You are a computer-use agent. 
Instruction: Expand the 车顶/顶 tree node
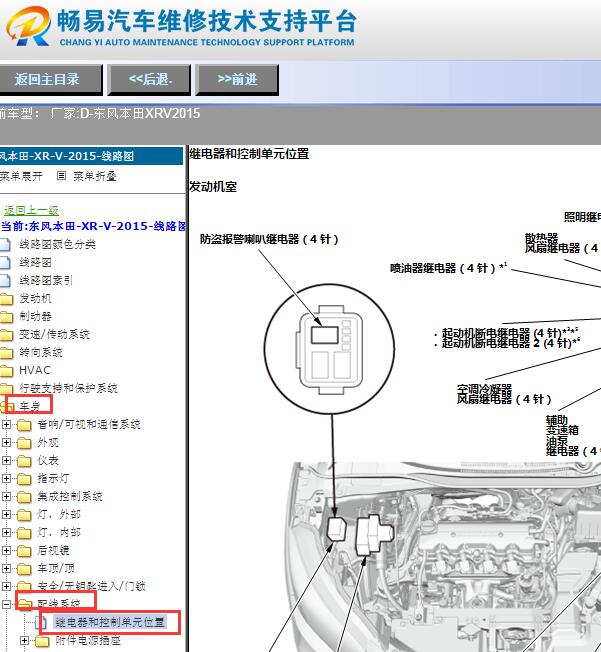[6, 568]
